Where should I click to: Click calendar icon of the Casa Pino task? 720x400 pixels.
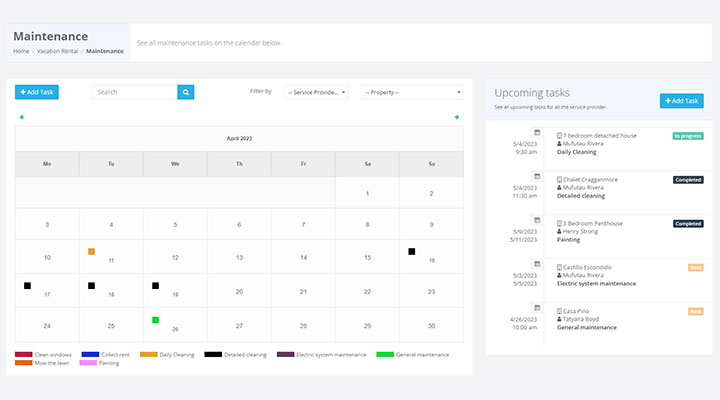tap(537, 308)
